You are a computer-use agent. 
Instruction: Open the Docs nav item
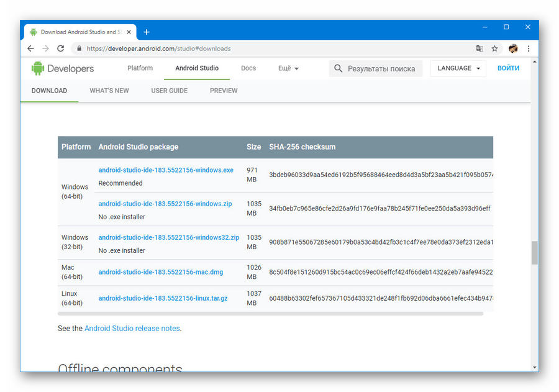[x=248, y=68]
